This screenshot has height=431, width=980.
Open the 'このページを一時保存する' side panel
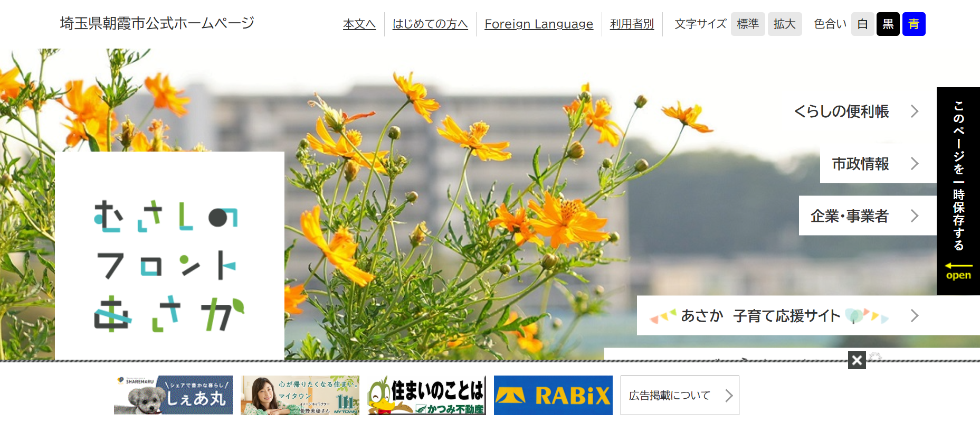coord(958,191)
